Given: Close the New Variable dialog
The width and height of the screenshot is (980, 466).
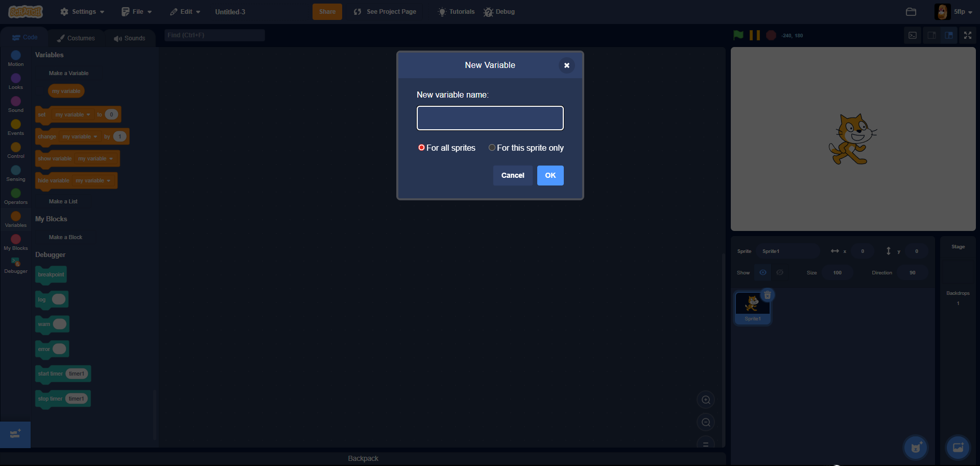Looking at the screenshot, I should [566, 65].
